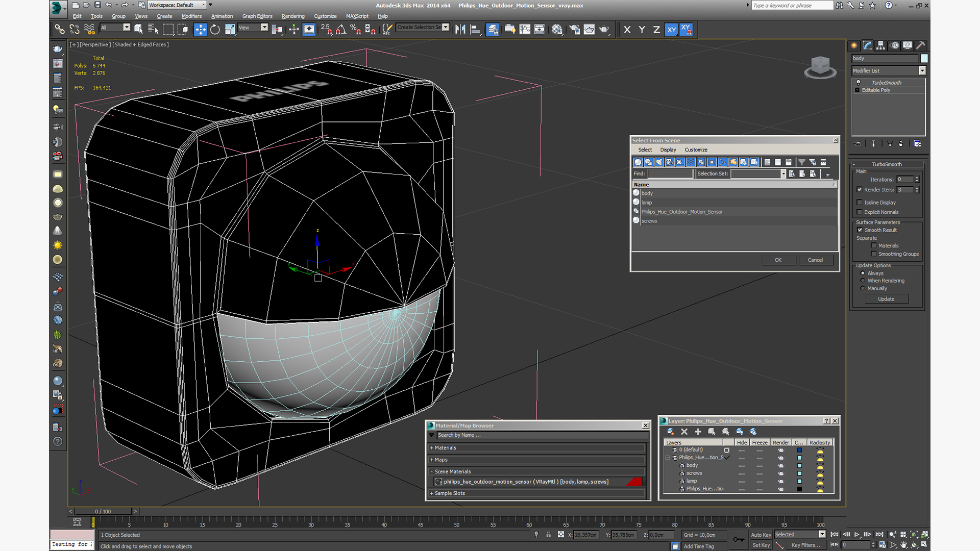Open the MAXScript menu
The image size is (980, 551).
[x=357, y=16]
